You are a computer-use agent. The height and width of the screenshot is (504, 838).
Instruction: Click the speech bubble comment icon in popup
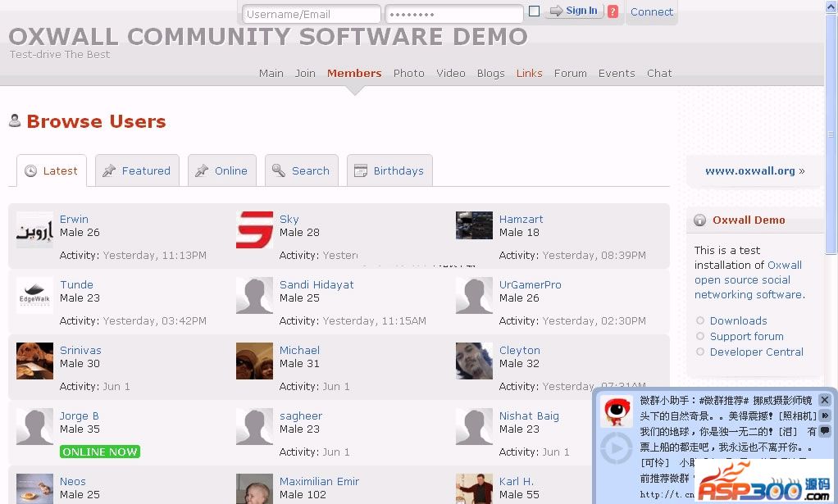click(x=824, y=431)
